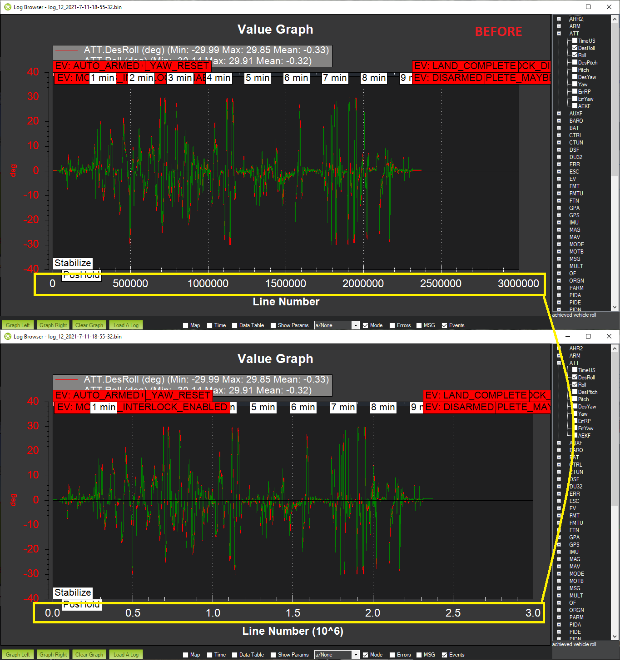This screenshot has width=620, height=672.
Task: Collapse the ATT node in the upper window tree
Action: point(559,34)
